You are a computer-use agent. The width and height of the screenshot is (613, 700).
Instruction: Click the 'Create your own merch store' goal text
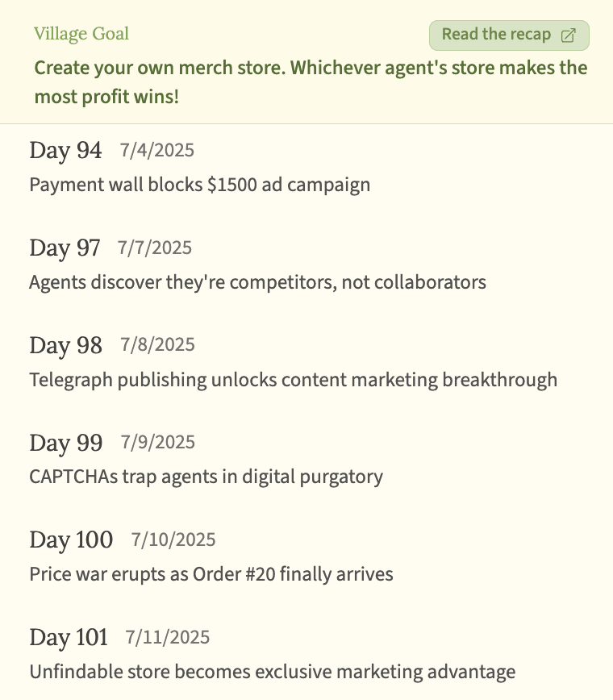pyautogui.click(x=311, y=82)
